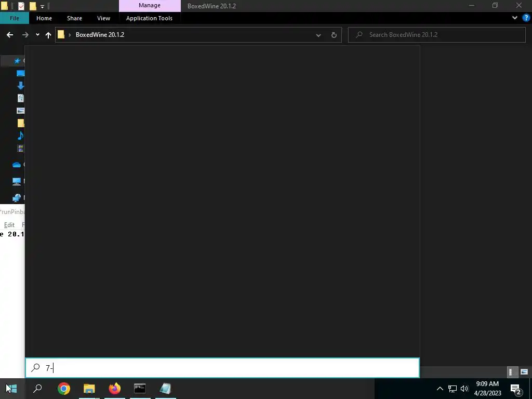The height and width of the screenshot is (399, 532).
Task: Switch to the View ribbon tab
Action: (x=103, y=18)
